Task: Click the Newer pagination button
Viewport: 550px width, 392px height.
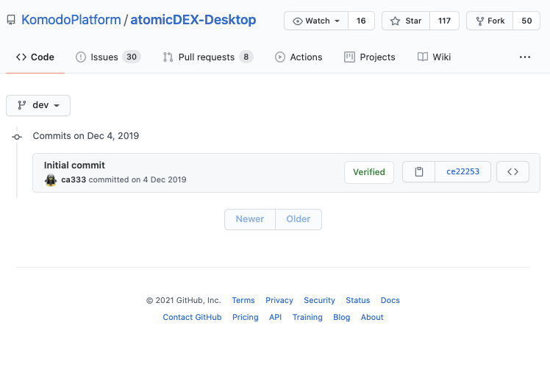Action: (x=250, y=219)
